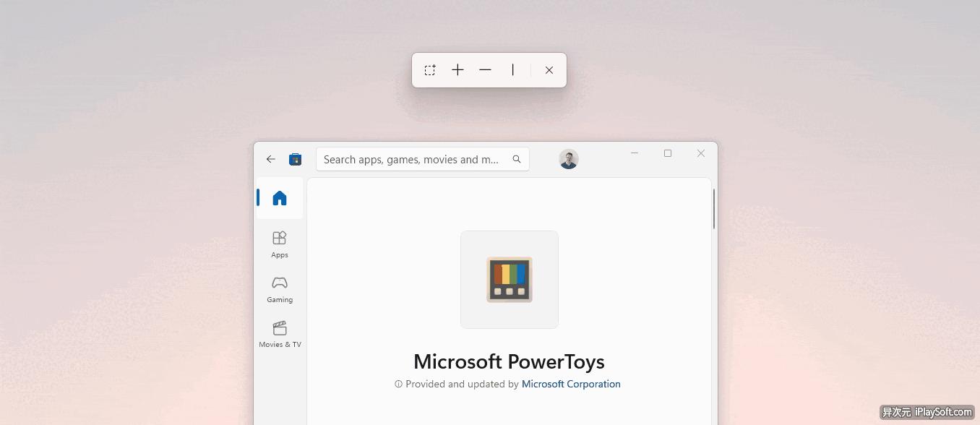980x425 pixels.
Task: Open Movies & TV in the sidebar
Action: tap(280, 334)
